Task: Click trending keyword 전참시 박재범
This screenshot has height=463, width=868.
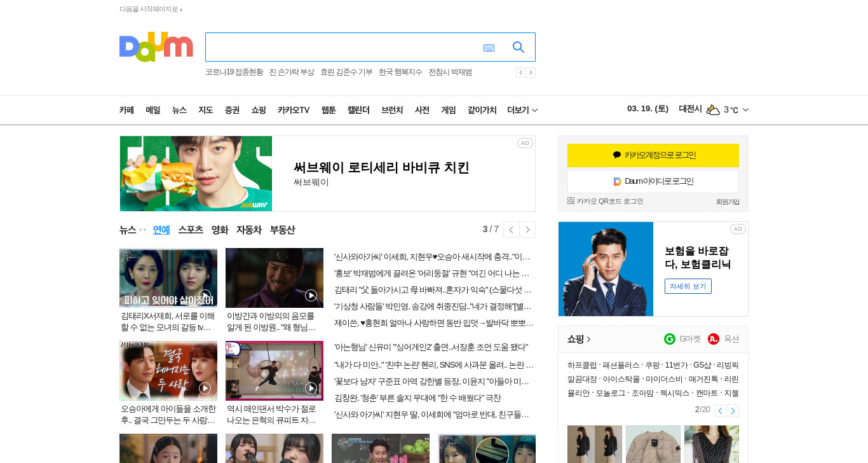Action: coord(450,73)
